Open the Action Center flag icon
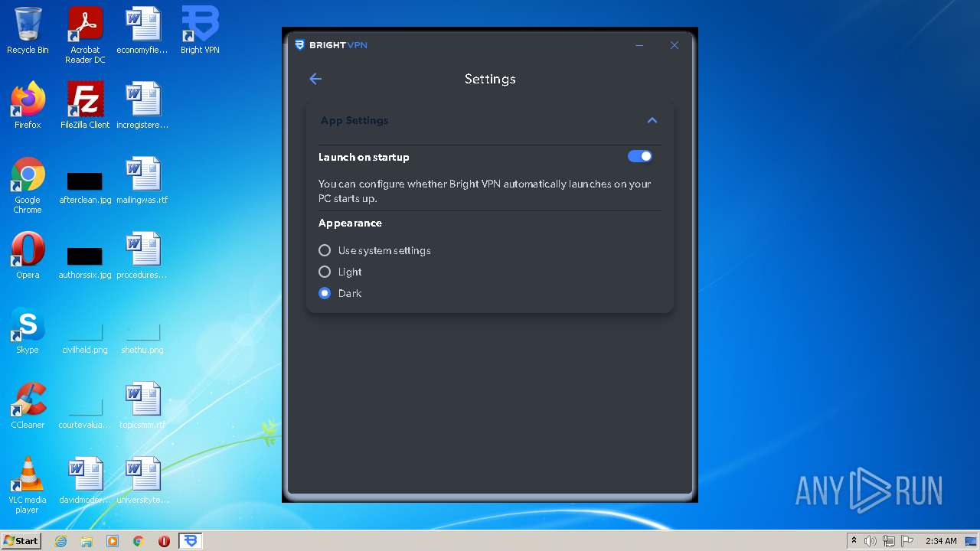Screen dimensions: 980x551 tap(907, 541)
